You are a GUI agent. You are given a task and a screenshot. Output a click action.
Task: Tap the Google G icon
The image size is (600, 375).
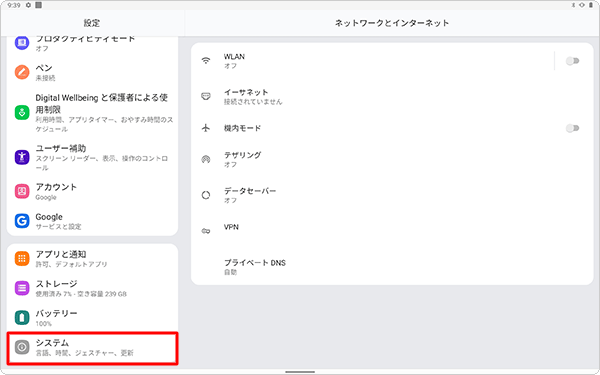(x=22, y=221)
